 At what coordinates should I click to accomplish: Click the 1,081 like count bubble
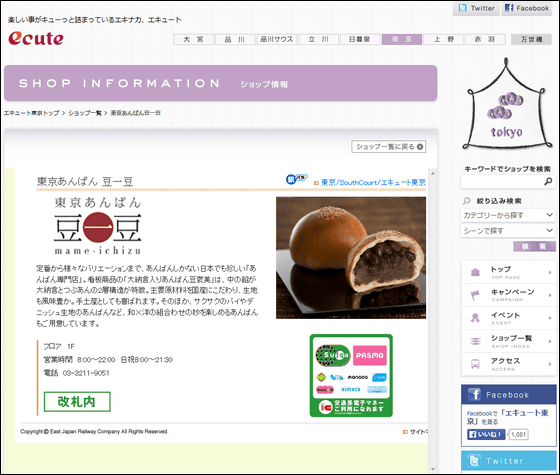[518, 435]
